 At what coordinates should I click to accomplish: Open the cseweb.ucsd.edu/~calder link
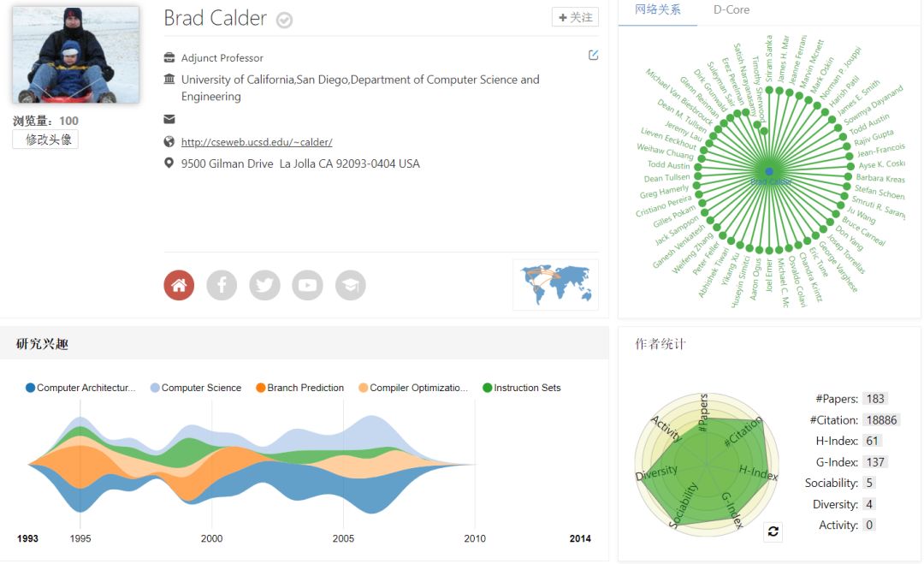pyautogui.click(x=257, y=142)
